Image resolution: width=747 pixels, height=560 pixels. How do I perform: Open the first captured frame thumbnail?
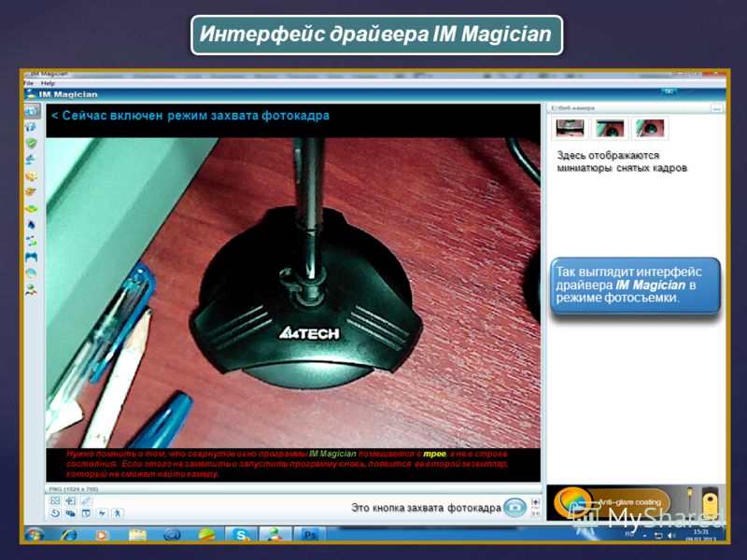[570, 128]
